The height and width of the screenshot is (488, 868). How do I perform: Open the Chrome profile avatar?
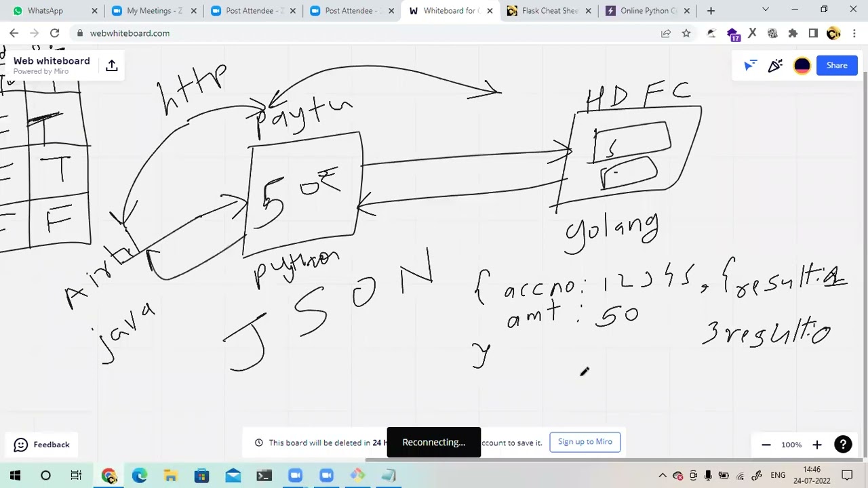833,33
